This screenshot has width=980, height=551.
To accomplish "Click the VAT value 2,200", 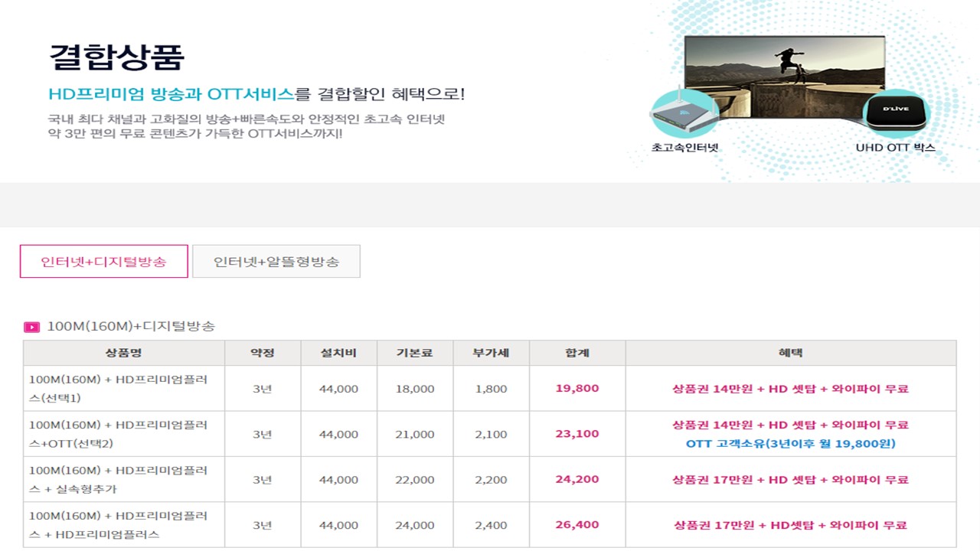I will (491, 480).
